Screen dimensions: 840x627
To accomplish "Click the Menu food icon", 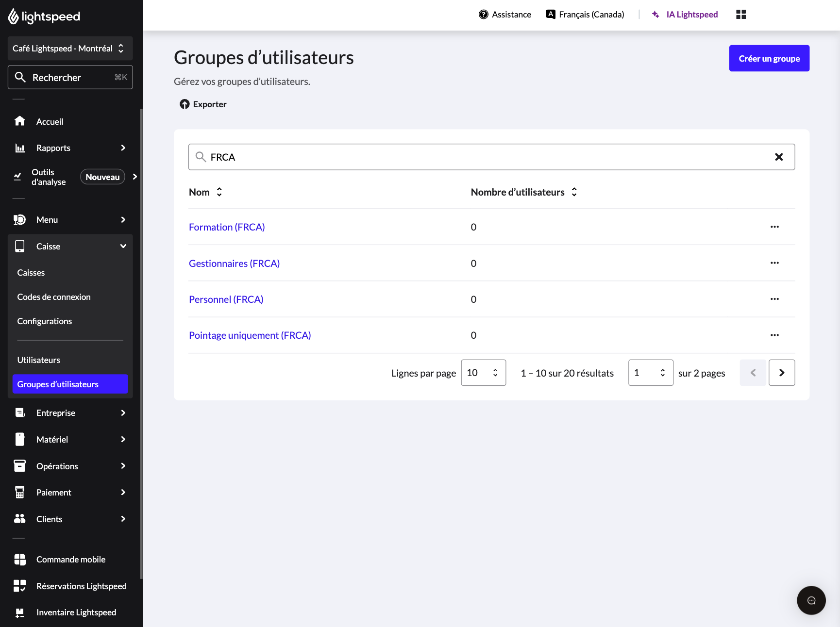I will click(x=19, y=220).
